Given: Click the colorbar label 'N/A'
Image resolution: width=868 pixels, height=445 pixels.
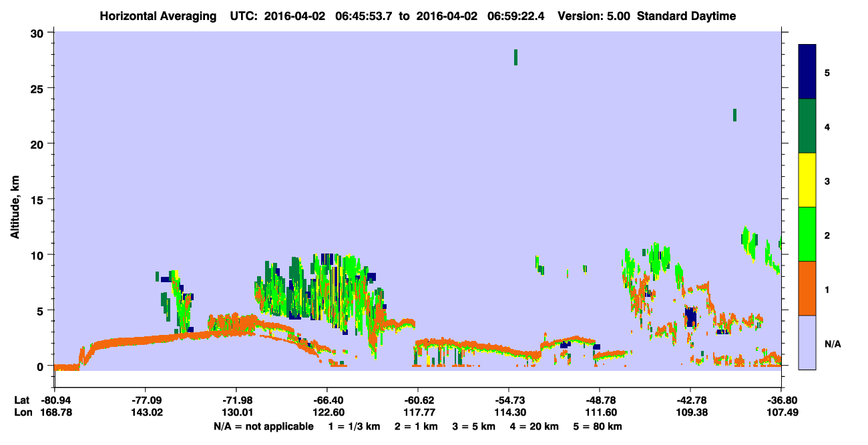Looking at the screenshot, I should click(832, 344).
